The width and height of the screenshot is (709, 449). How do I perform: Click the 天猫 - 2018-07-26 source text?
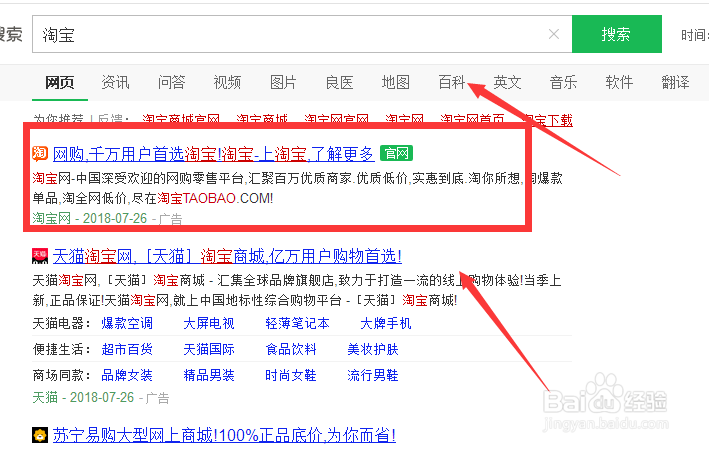coord(83,397)
